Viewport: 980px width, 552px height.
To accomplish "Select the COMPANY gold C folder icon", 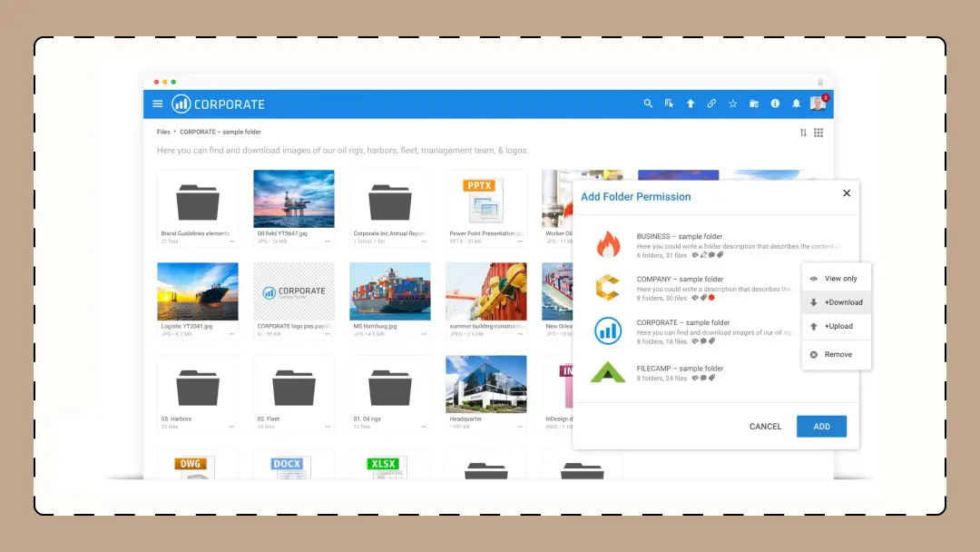I will point(607,288).
